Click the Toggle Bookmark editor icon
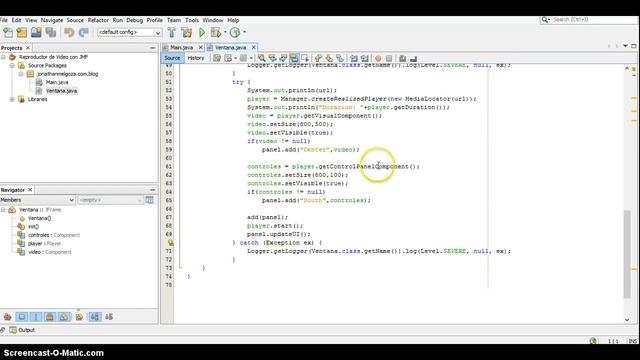 [x=340, y=58]
